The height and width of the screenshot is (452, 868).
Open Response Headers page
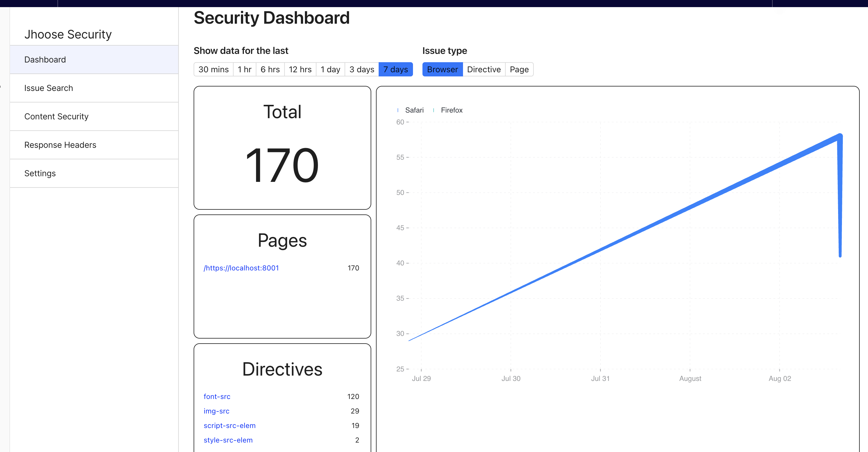(60, 145)
